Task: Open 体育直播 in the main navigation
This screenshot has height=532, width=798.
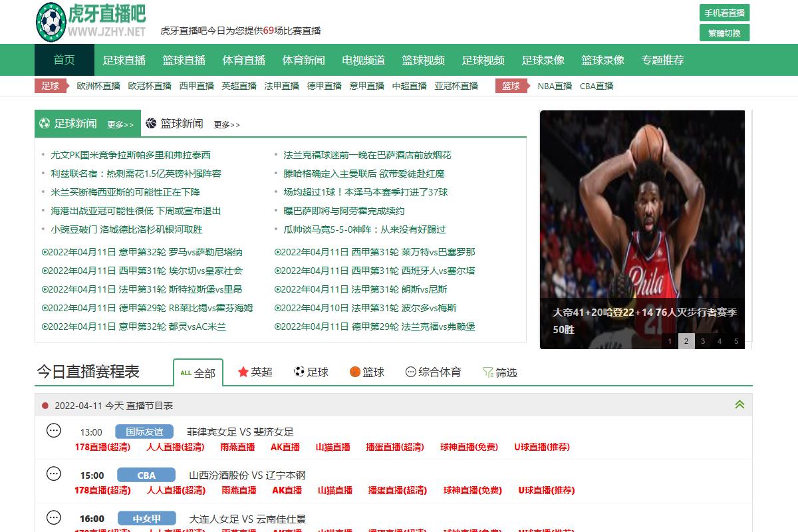Action: pos(244,60)
